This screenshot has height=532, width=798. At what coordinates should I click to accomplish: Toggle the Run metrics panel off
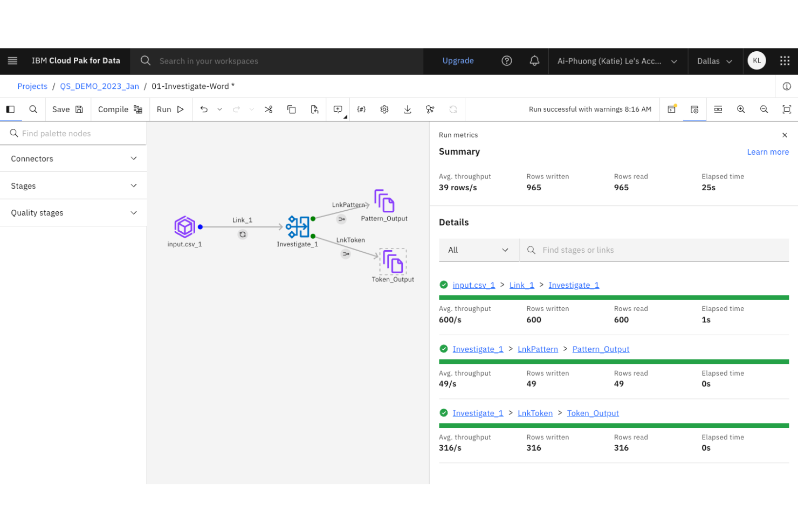point(694,109)
